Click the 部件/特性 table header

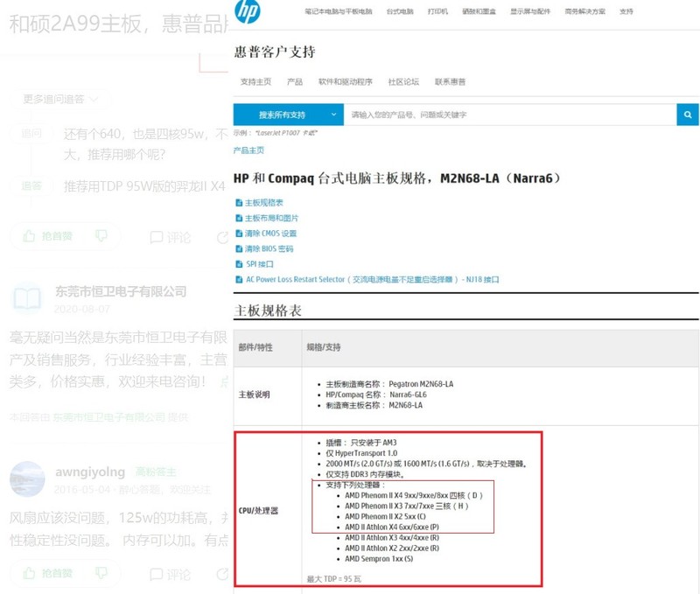tap(255, 347)
